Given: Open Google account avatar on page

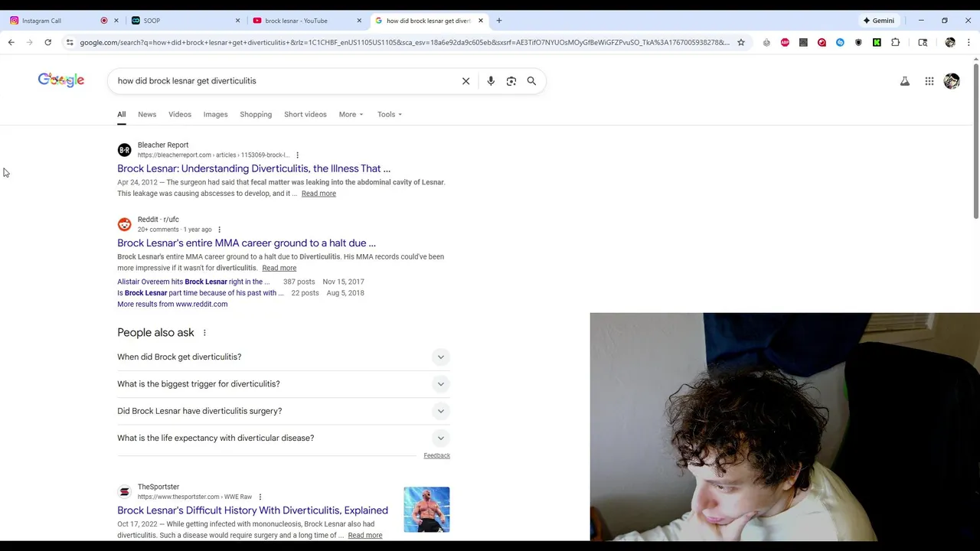Looking at the screenshot, I should 952,81.
